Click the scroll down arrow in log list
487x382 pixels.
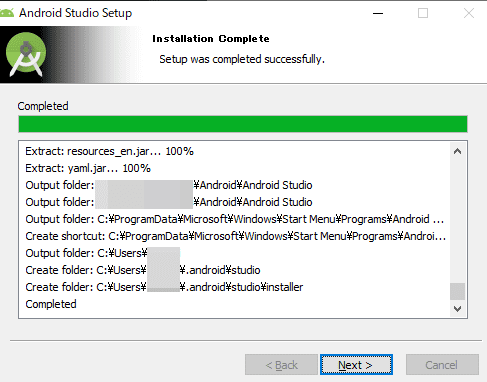[x=457, y=309]
